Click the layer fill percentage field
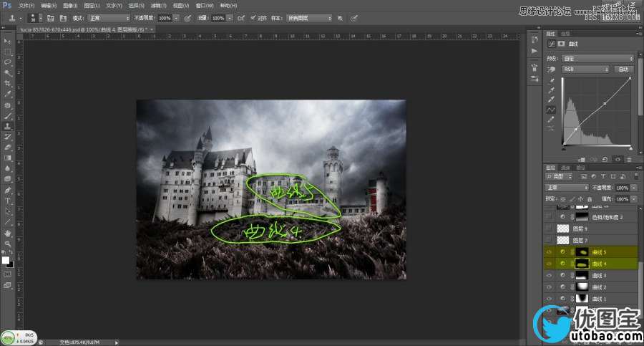 623,199
